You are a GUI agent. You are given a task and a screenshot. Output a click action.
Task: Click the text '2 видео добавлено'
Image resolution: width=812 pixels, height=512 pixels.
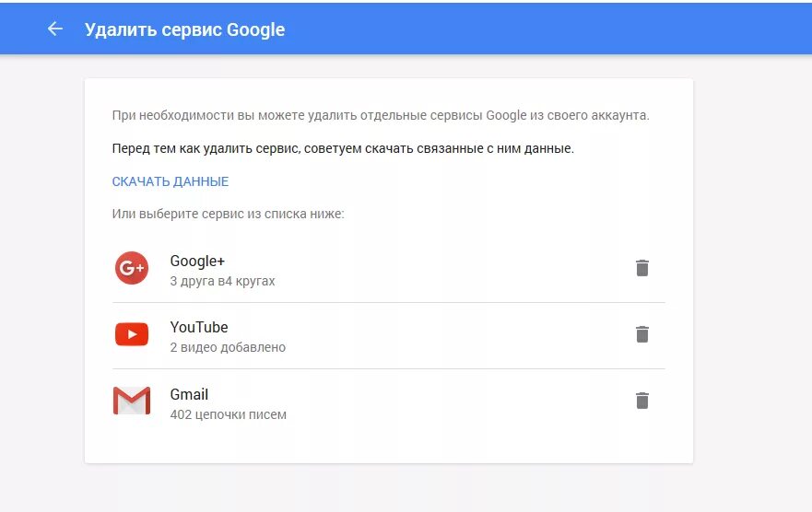point(228,347)
